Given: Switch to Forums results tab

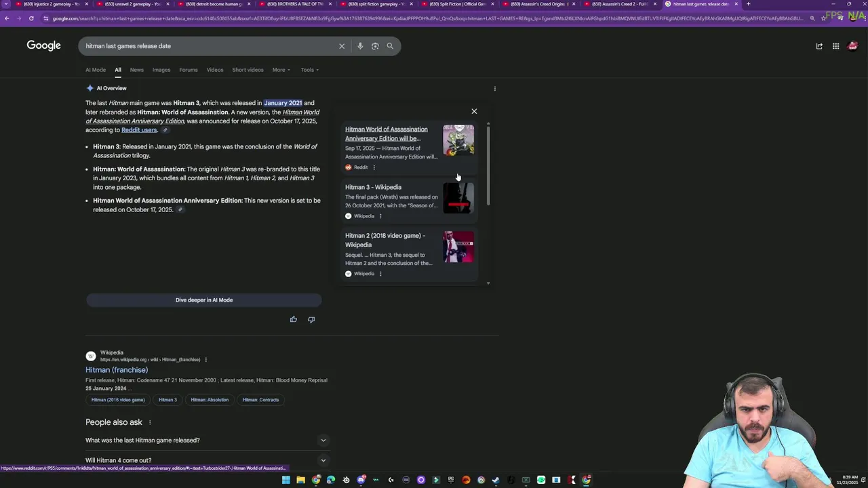Looking at the screenshot, I should (189, 70).
